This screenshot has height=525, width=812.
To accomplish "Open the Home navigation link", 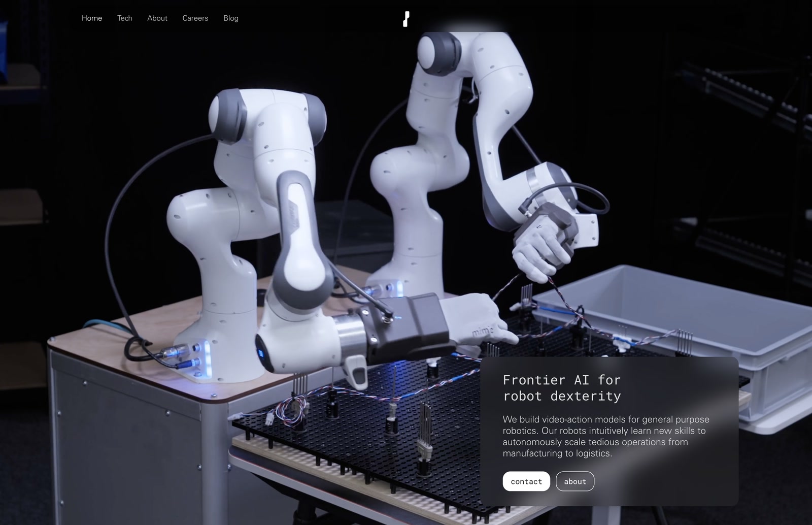I will (92, 18).
